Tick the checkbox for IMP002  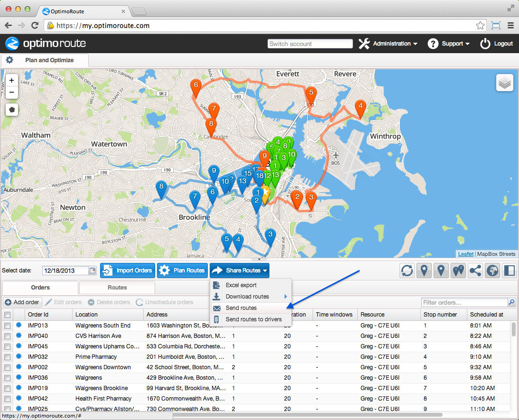click(7, 367)
